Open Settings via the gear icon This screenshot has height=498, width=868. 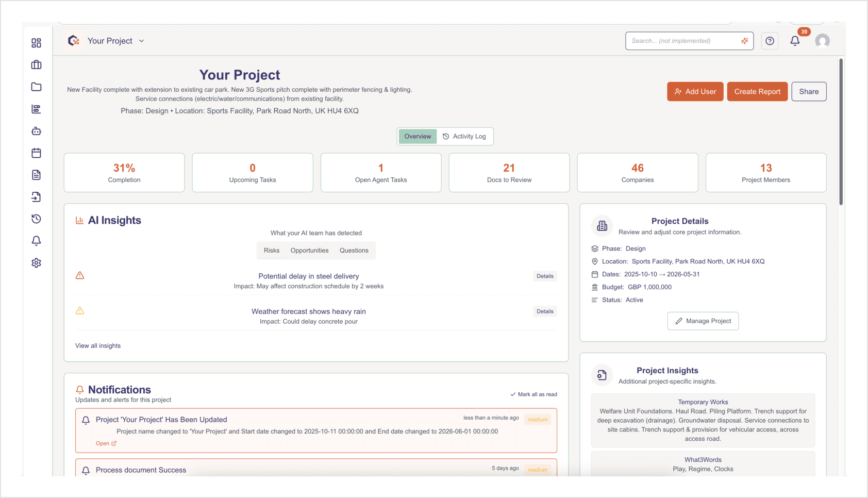(36, 262)
